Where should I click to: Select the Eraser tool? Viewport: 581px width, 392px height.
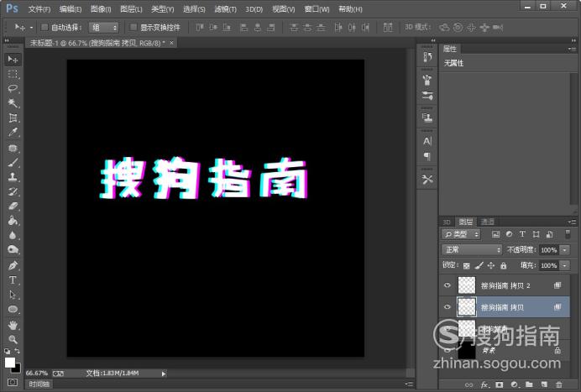pos(13,206)
